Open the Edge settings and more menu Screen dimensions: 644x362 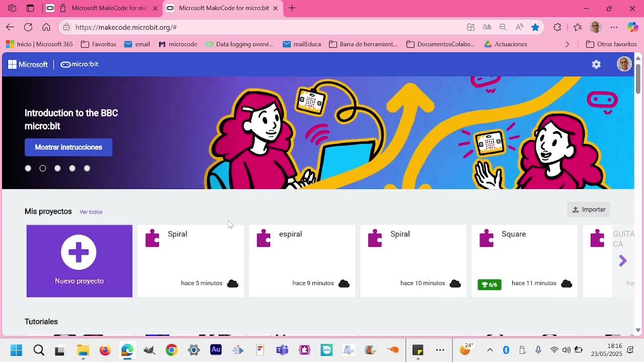(614, 27)
